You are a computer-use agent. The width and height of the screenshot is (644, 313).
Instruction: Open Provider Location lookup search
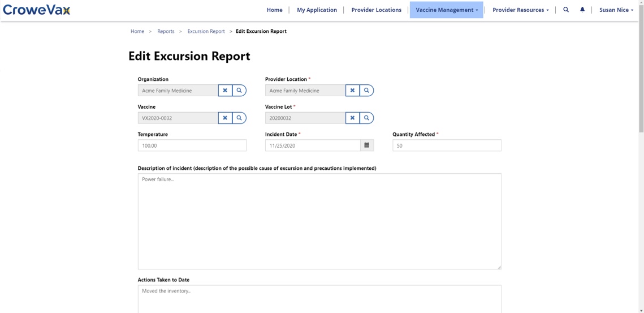[366, 91]
